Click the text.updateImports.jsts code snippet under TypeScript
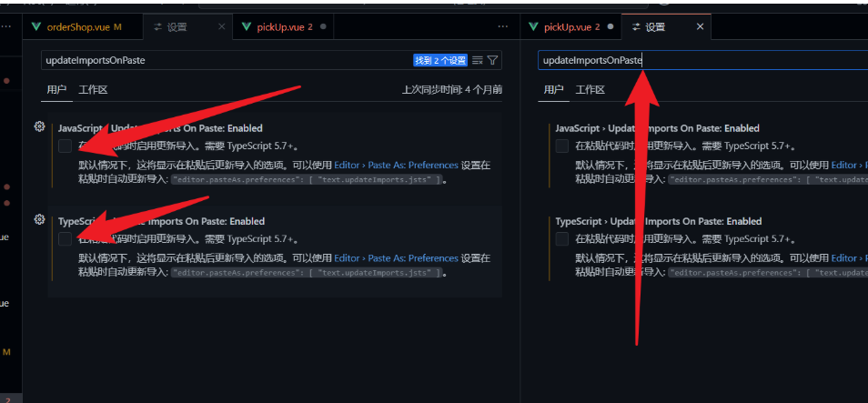Image resolution: width=868 pixels, height=403 pixels. coord(308,273)
